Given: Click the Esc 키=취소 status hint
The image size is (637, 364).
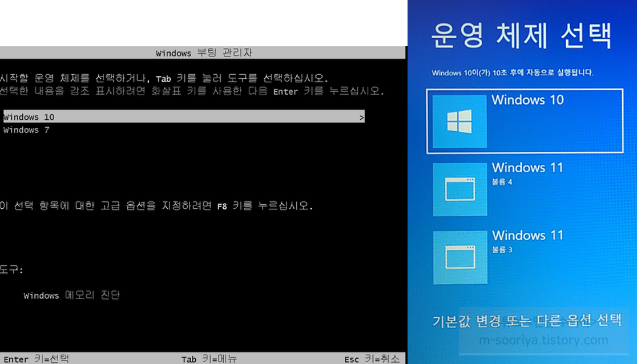Looking at the screenshot, I should coord(372,359).
